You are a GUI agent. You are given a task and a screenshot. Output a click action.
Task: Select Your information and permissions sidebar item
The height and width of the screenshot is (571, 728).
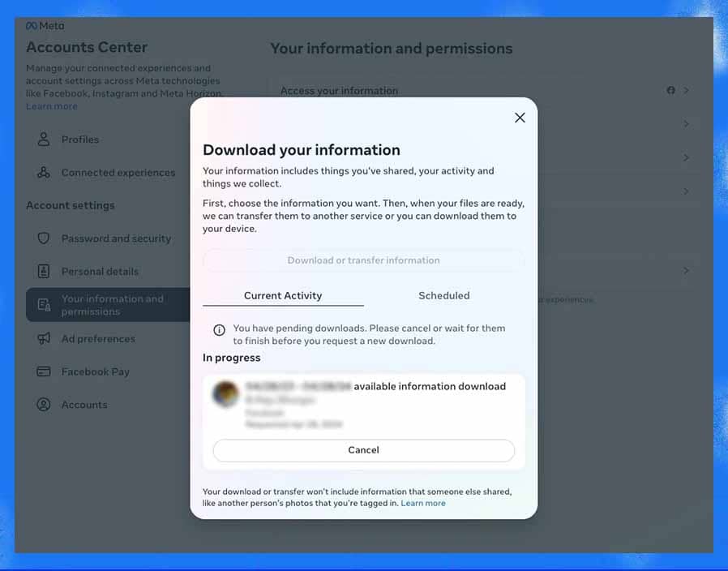pos(108,305)
